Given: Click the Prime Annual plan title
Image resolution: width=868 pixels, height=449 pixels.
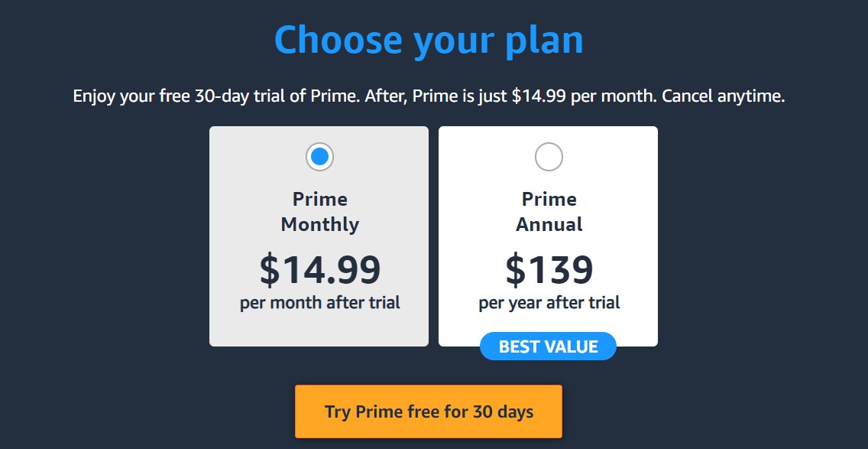Looking at the screenshot, I should [548, 211].
